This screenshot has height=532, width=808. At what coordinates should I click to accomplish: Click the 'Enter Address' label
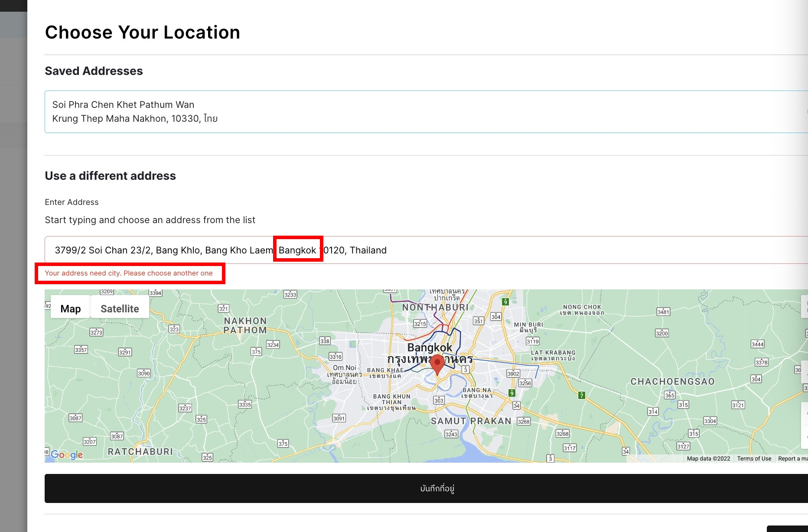(x=72, y=202)
